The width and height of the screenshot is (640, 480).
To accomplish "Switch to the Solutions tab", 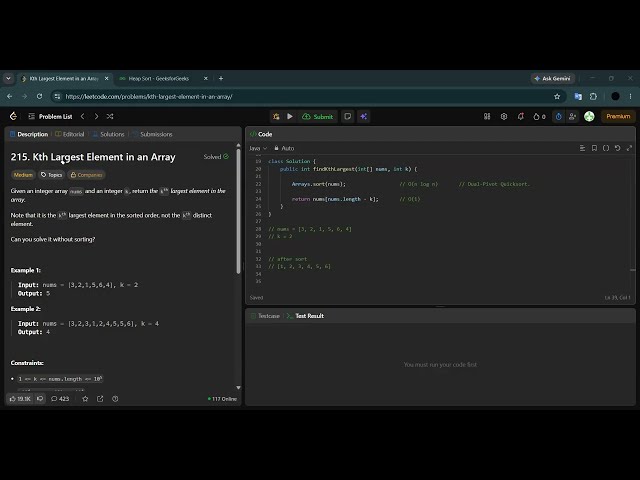I will (x=109, y=134).
